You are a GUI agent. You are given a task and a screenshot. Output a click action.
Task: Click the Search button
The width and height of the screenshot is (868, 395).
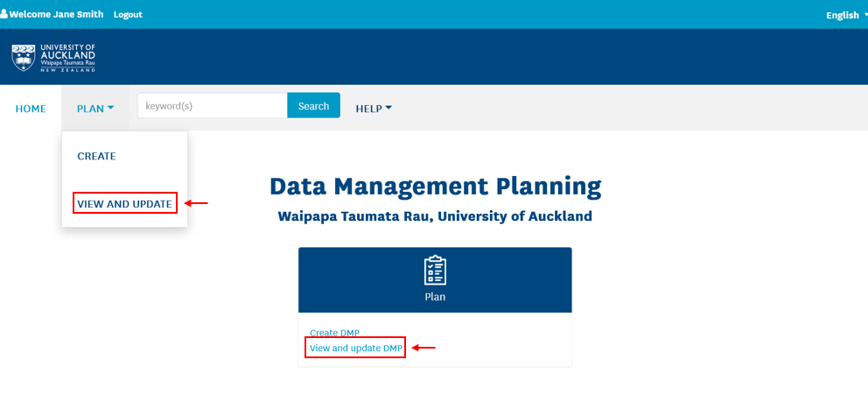click(313, 105)
